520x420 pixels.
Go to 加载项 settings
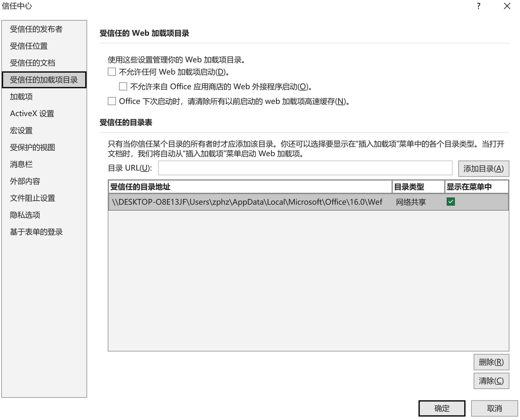(x=21, y=97)
